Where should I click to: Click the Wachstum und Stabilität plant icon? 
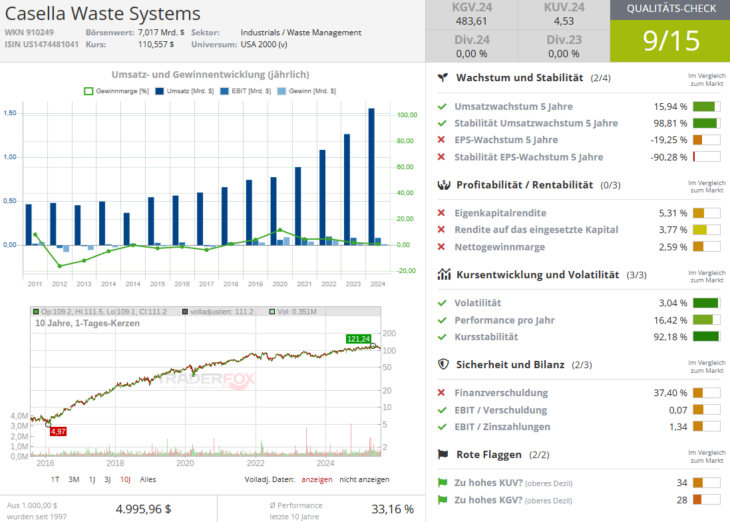coord(443,78)
